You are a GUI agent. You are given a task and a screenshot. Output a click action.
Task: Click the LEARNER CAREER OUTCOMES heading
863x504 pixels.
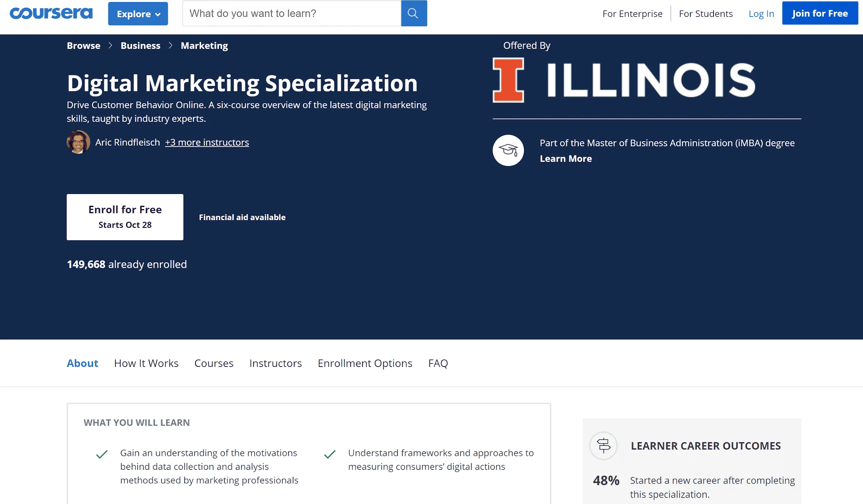pyautogui.click(x=706, y=446)
